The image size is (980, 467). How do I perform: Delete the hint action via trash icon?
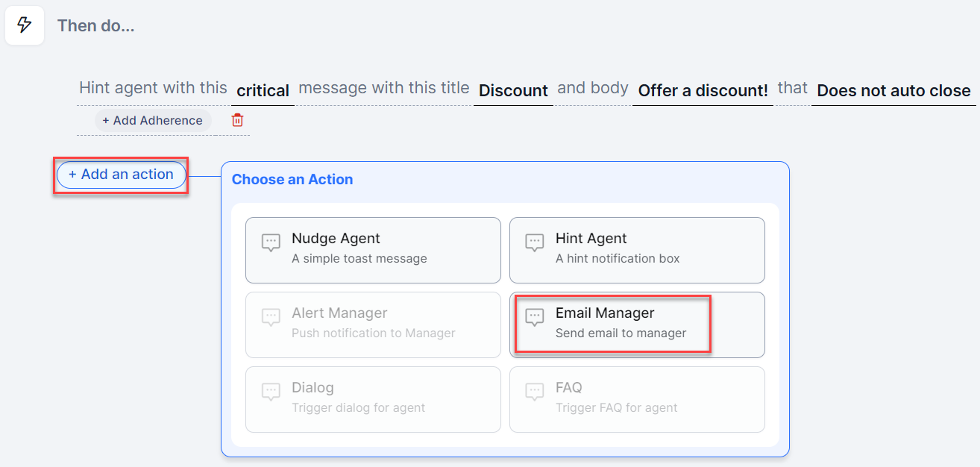coord(237,120)
